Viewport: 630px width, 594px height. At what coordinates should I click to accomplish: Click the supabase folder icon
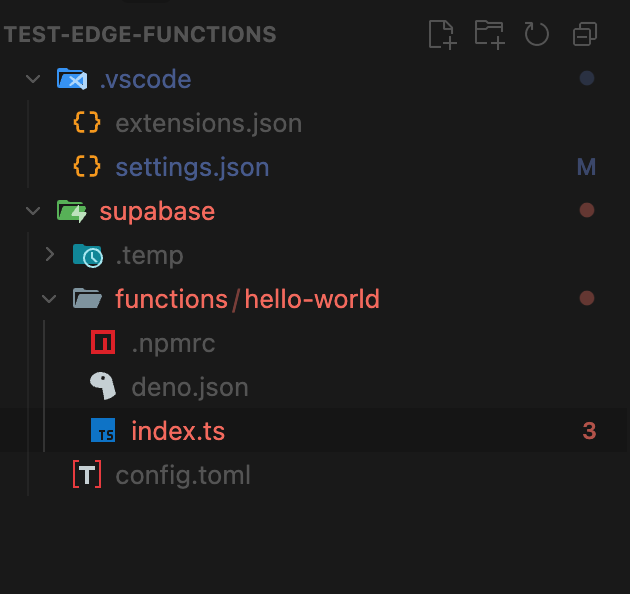pyautogui.click(x=72, y=211)
